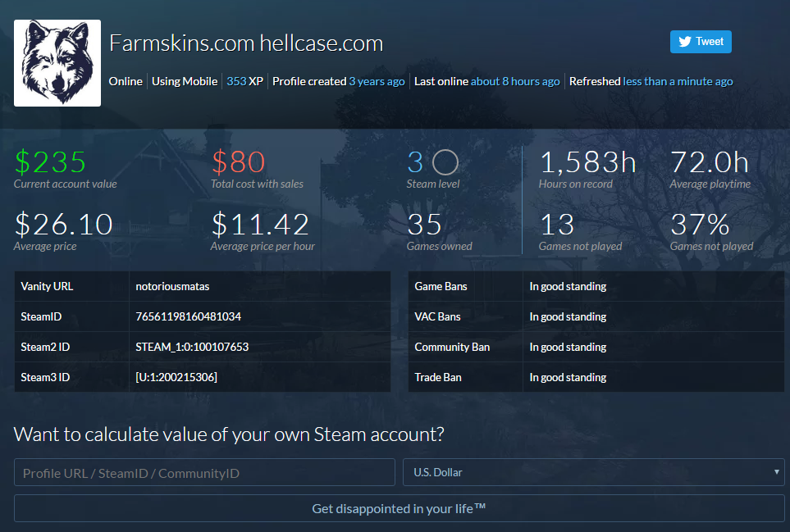Select vanity URL value notoriousmatas

pyautogui.click(x=172, y=286)
